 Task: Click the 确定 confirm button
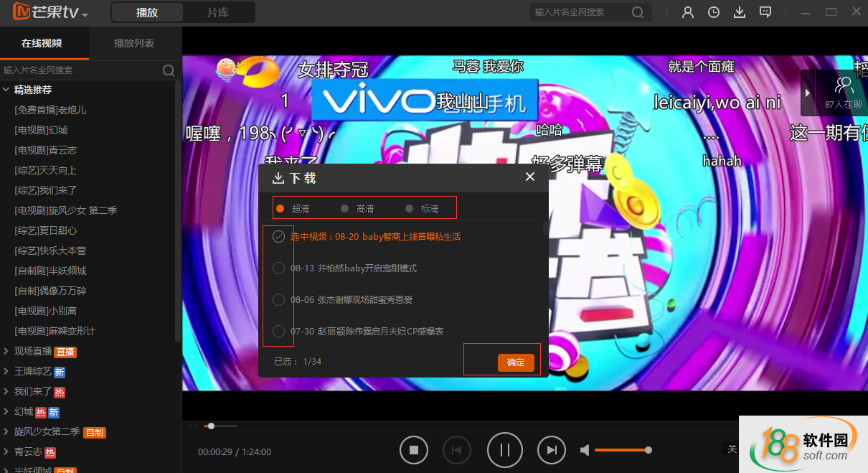[516, 362]
